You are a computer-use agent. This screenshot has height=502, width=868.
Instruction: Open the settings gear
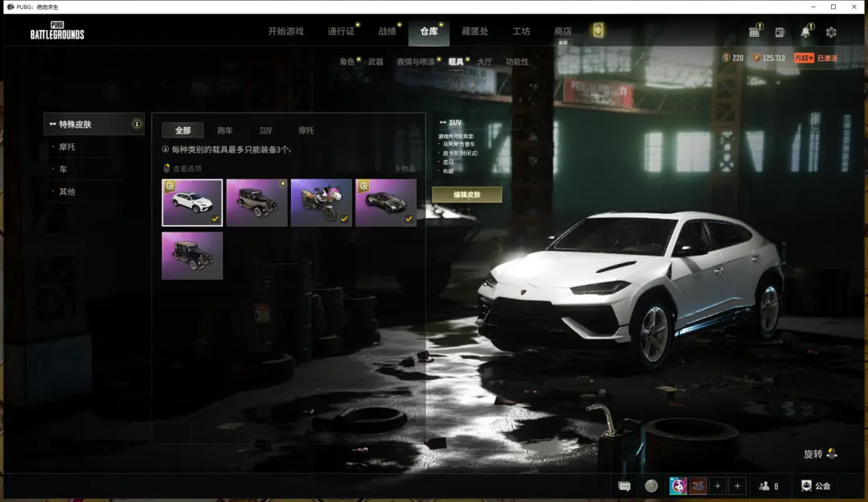831,32
